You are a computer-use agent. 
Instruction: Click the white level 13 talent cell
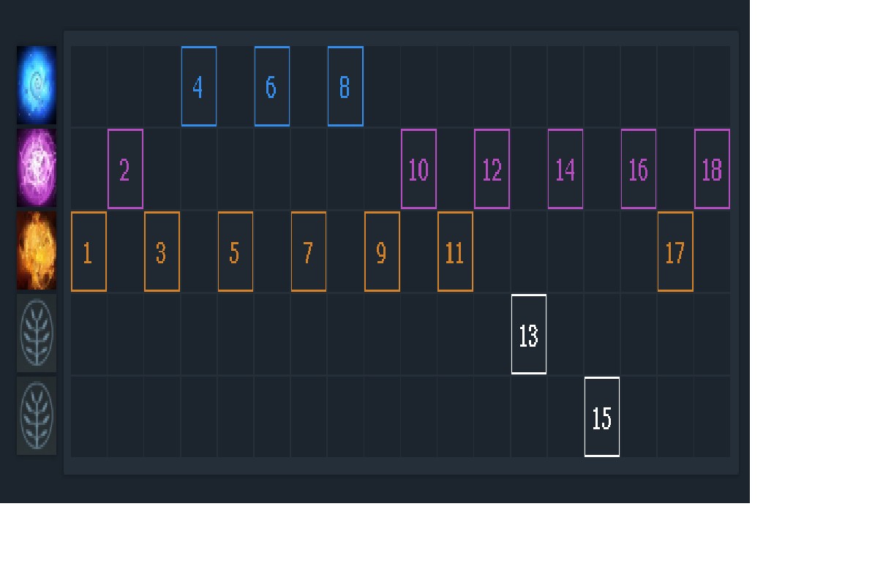(529, 334)
